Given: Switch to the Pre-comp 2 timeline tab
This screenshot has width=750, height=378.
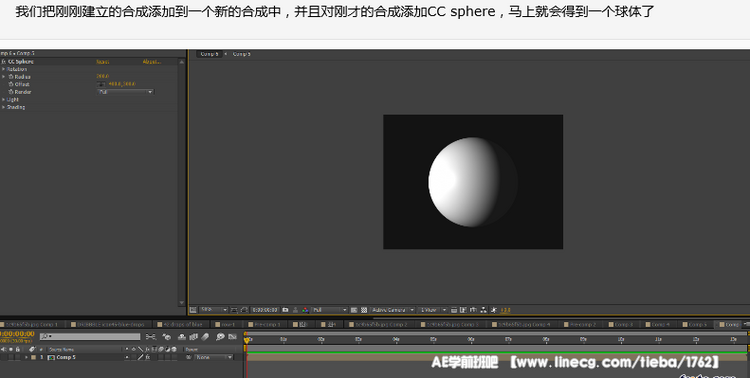Looking at the screenshot, I should [x=580, y=324].
